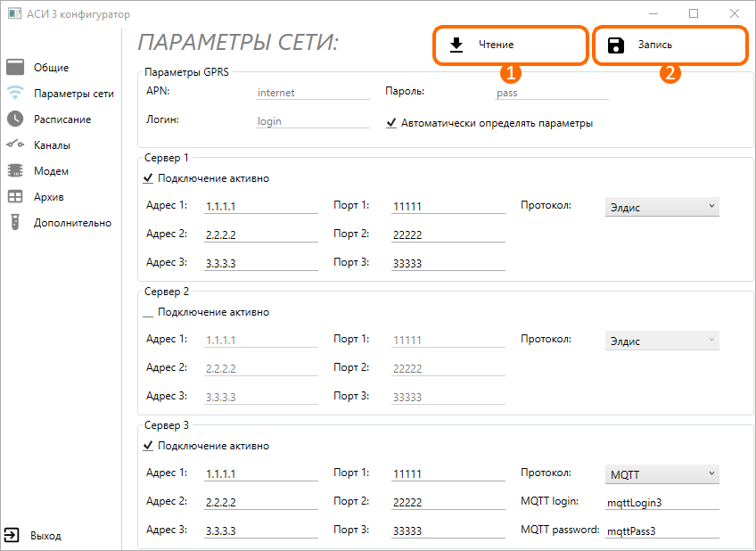Click the clock icon for Расписание
The height and width of the screenshot is (551, 756).
15,119
